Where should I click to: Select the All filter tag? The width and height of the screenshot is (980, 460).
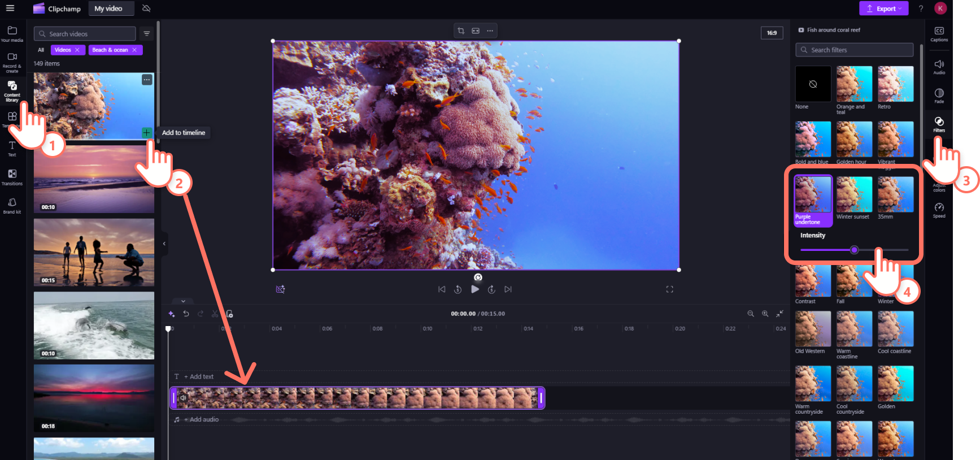(41, 50)
